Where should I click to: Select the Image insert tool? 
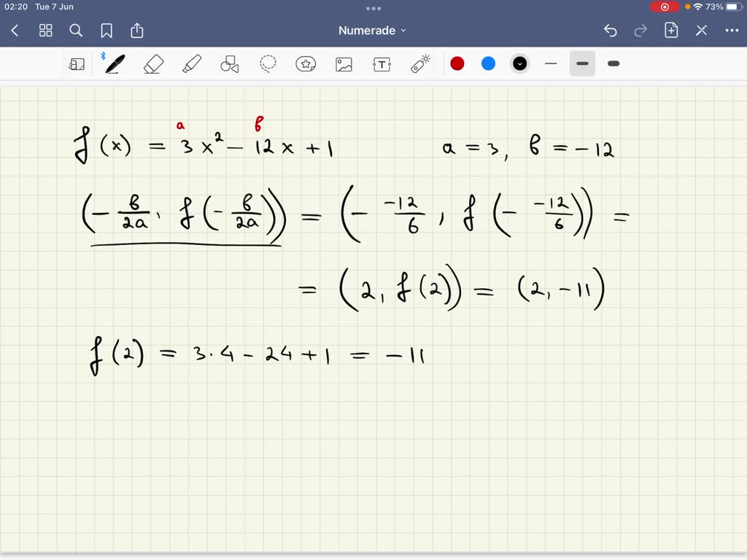pos(344,64)
